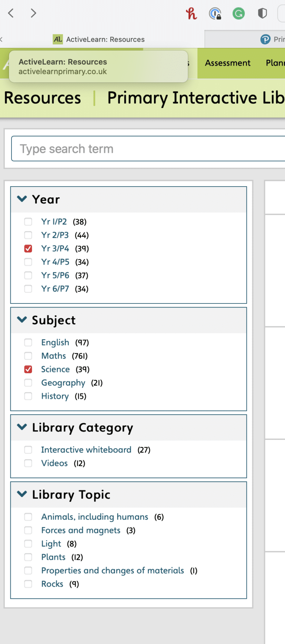Open the Assessment menu item
285x644 pixels.
[x=227, y=63]
